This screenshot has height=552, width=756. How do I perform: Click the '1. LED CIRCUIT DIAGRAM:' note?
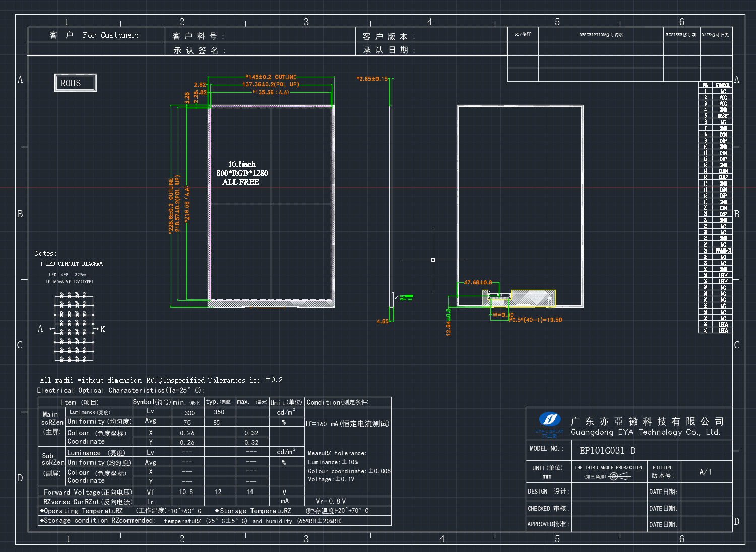click(x=73, y=264)
